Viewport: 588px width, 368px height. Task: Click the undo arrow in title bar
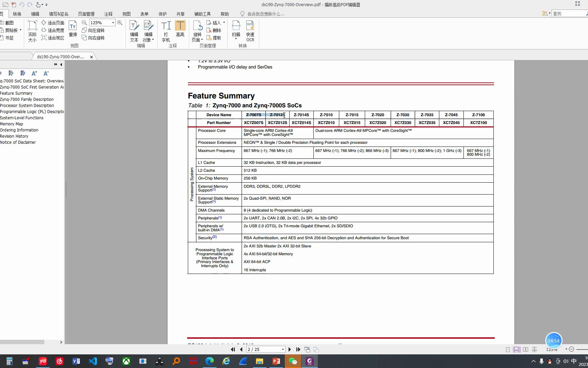tap(22, 5)
